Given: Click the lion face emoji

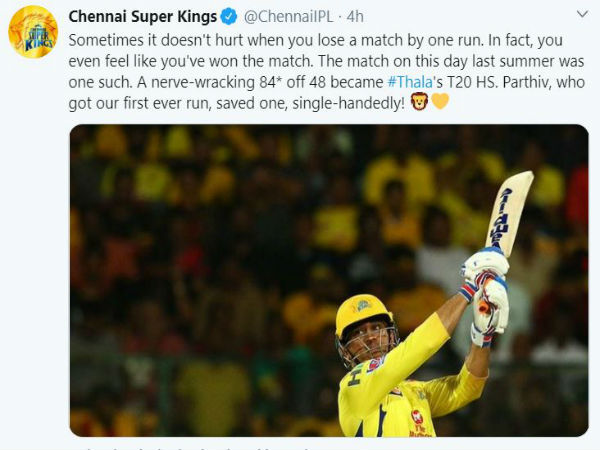Looking at the screenshot, I should click(x=419, y=102).
